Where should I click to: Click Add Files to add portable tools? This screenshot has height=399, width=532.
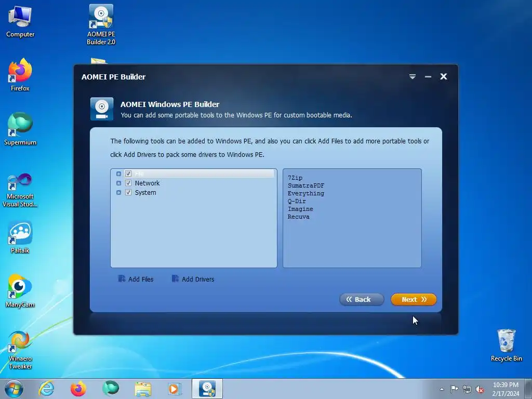tap(136, 279)
